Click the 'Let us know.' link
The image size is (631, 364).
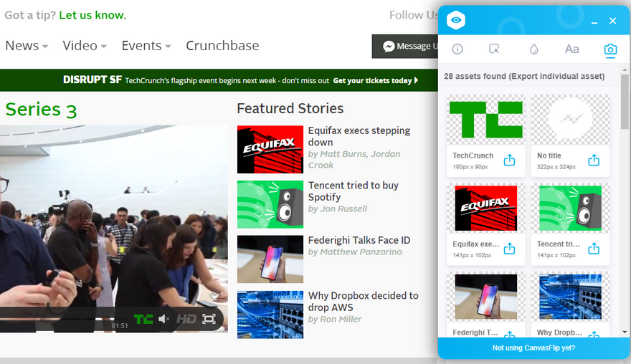92,15
